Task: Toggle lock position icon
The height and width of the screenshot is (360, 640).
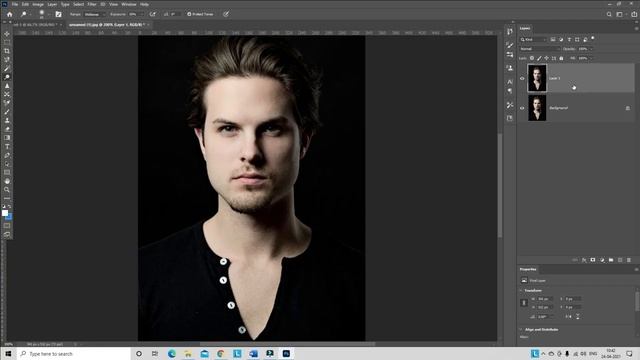Action: point(547,58)
